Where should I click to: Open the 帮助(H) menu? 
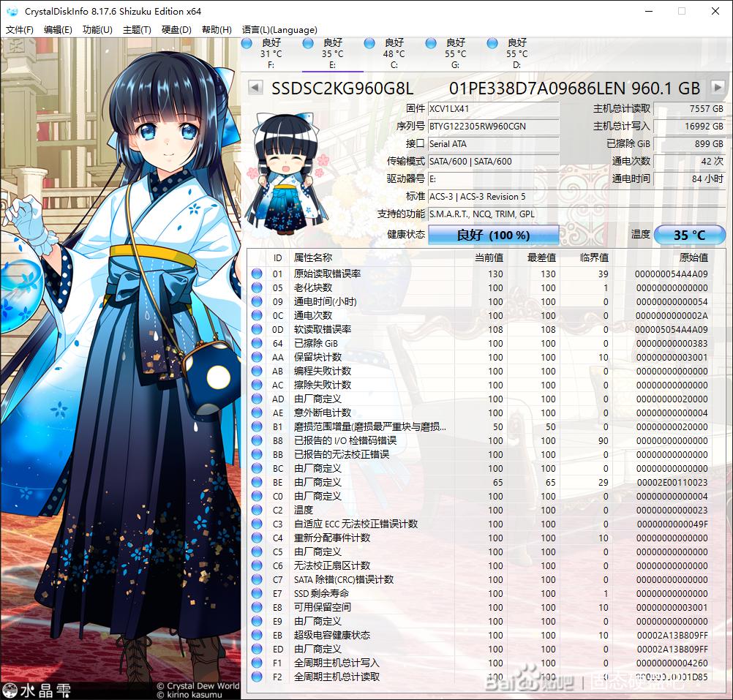pos(217,30)
